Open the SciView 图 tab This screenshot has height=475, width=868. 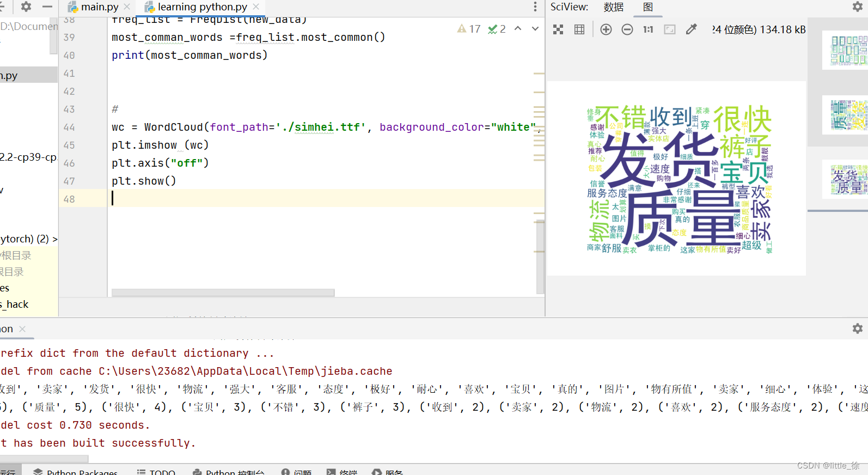click(x=648, y=7)
